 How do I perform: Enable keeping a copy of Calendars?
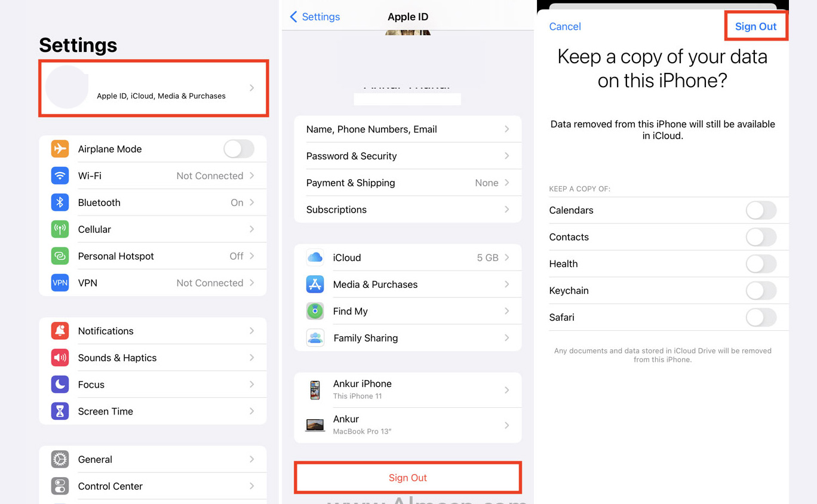761,210
